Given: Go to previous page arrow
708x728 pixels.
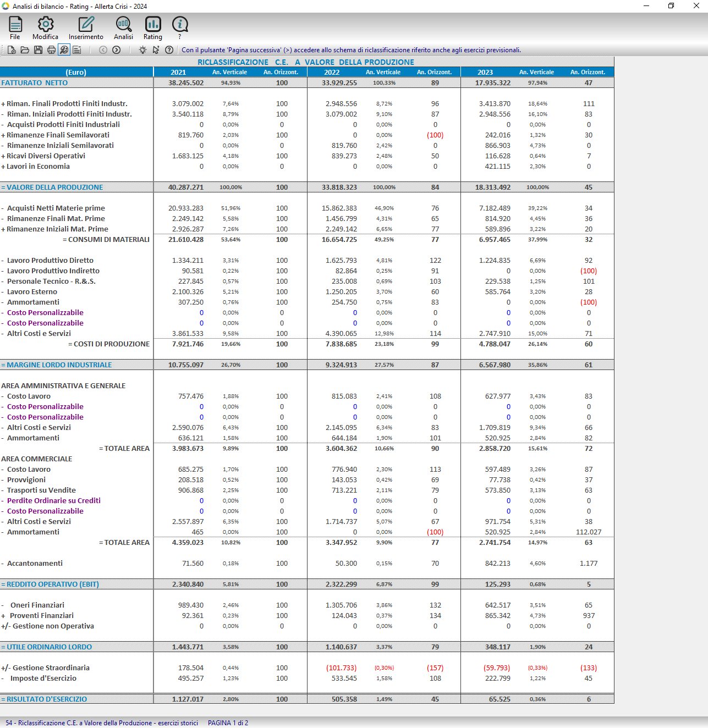Looking at the screenshot, I should coord(103,50).
